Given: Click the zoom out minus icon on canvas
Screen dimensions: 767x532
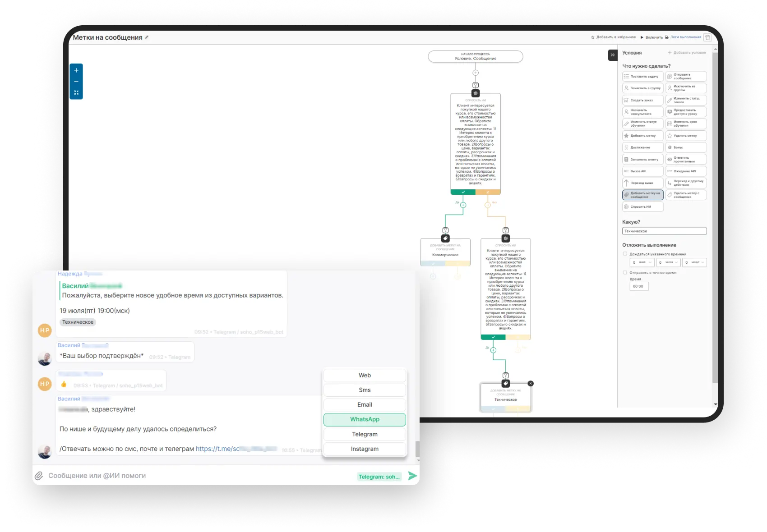Looking at the screenshot, I should pos(76,82).
